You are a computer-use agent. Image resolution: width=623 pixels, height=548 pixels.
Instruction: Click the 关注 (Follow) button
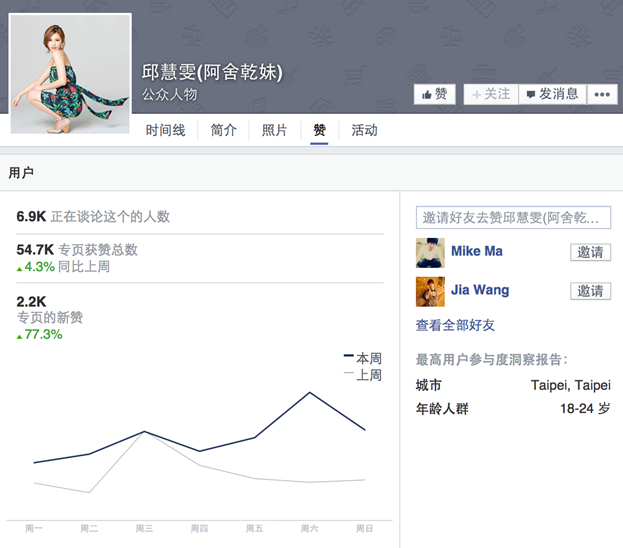tap(491, 94)
